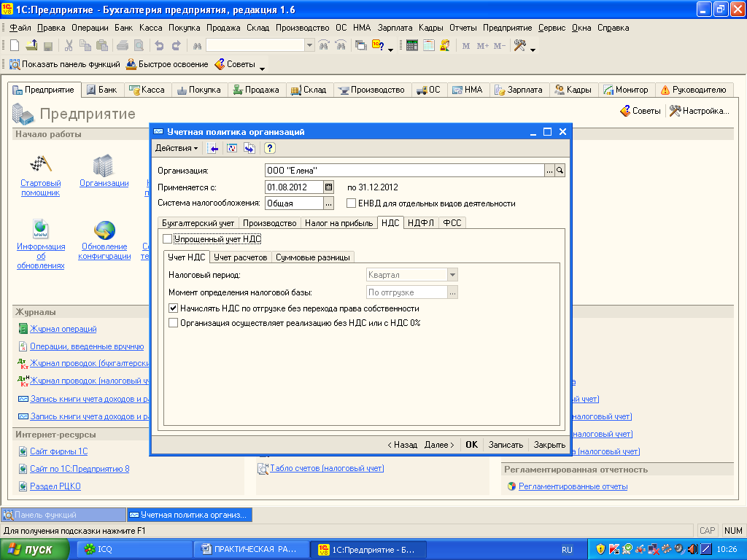The height and width of the screenshot is (560, 747).
Task: Click the refresh icon in dialog toolbar
Action: (x=232, y=149)
